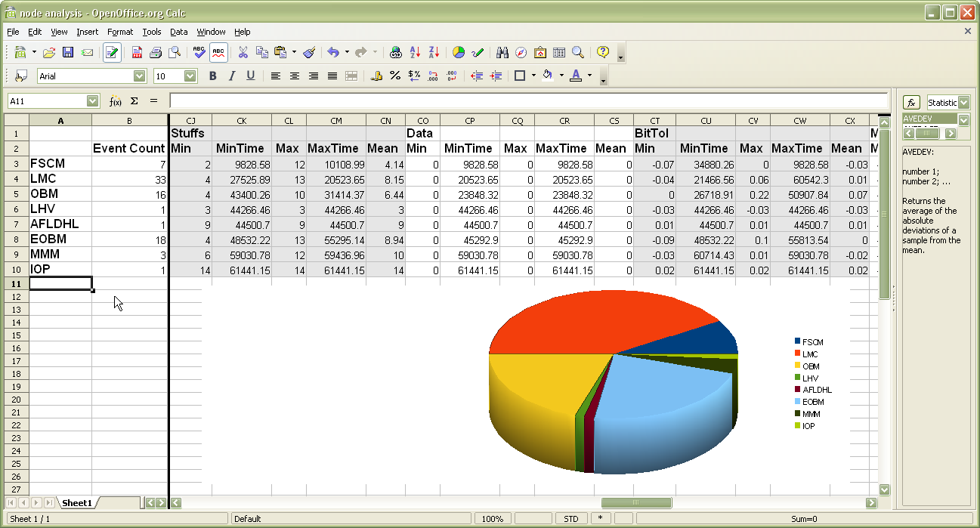
Task: Insert Chart icon
Action: tap(459, 52)
